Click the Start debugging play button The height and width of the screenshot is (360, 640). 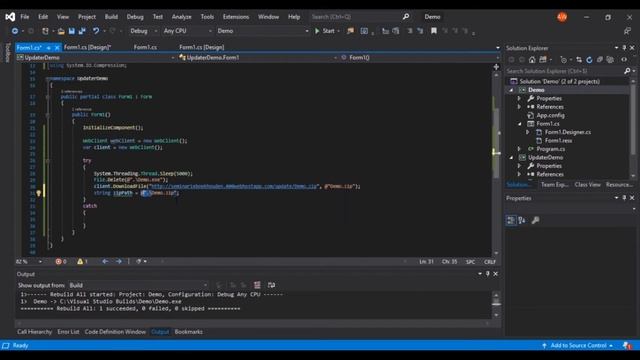317,31
